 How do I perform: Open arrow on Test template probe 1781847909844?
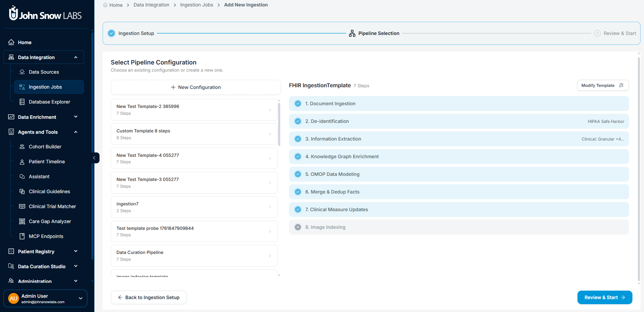pyautogui.click(x=270, y=231)
